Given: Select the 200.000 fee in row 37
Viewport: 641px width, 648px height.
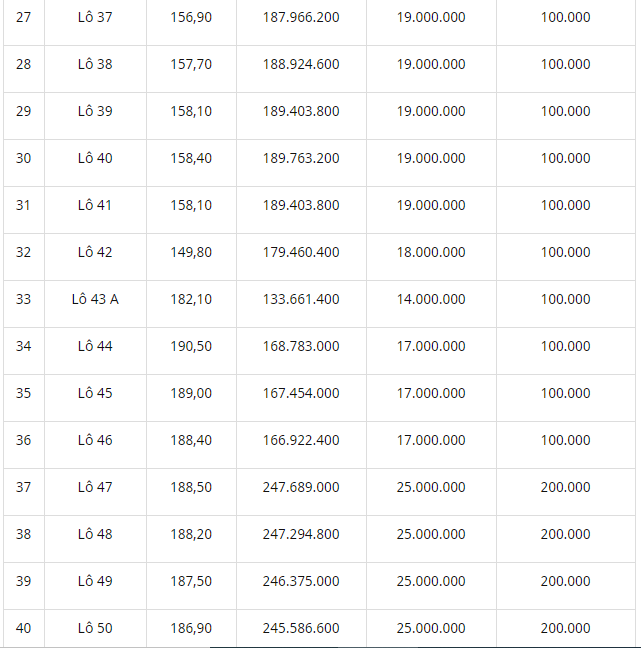Looking at the screenshot, I should [565, 487].
